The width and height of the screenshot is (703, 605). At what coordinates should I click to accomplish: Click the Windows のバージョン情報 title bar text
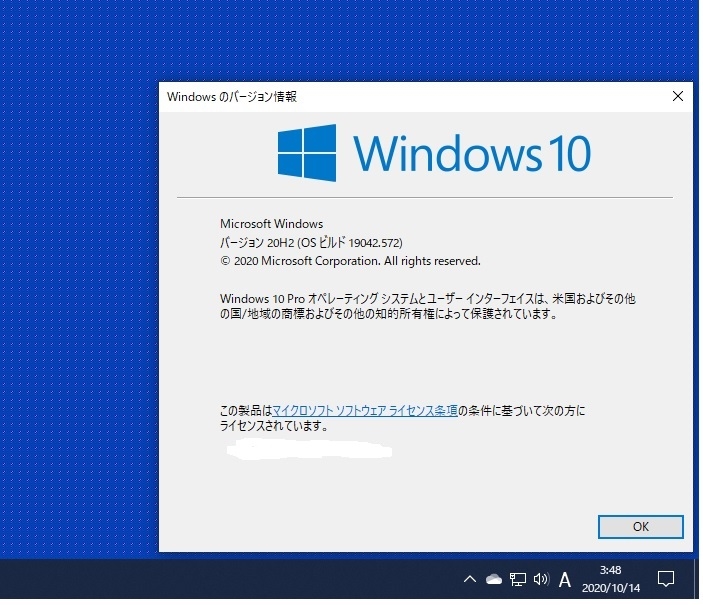click(x=232, y=96)
